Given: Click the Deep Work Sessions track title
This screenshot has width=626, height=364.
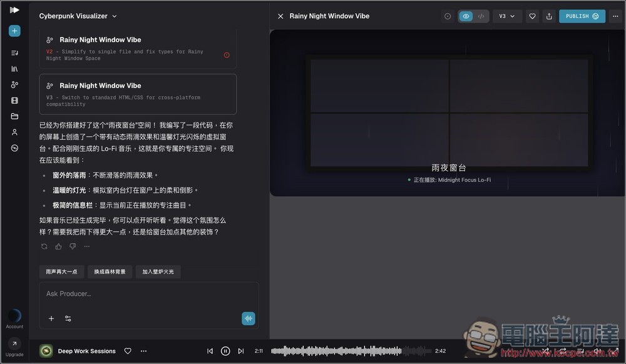Looking at the screenshot, I should pos(86,351).
